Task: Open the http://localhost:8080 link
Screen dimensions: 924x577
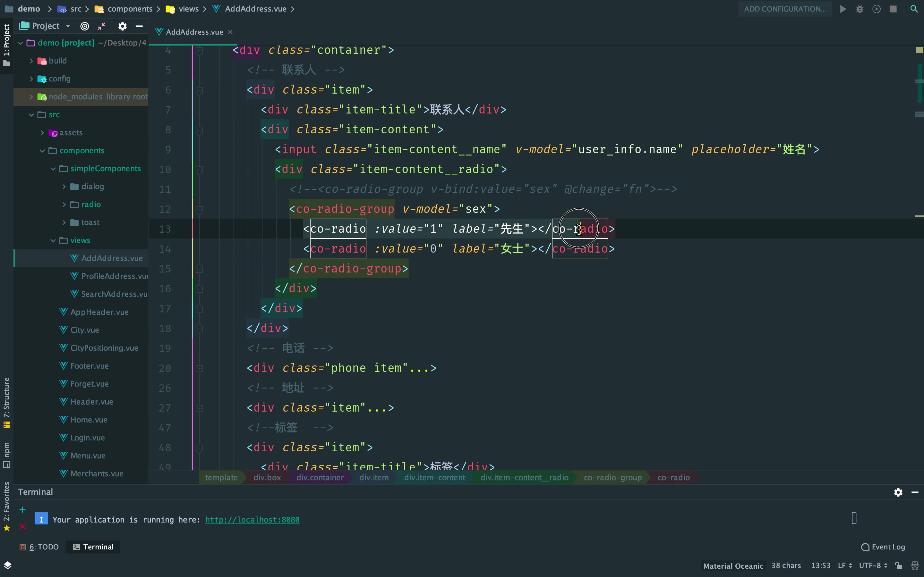Action: (x=252, y=520)
